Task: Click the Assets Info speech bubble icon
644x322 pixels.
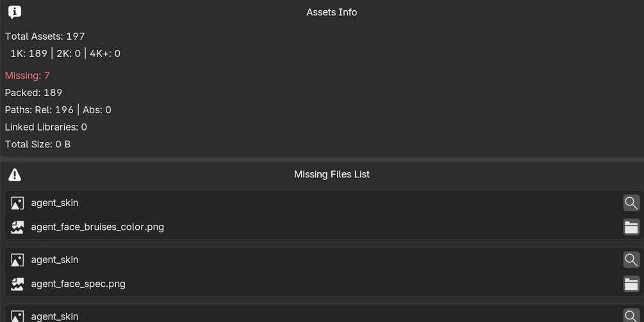Action: (14, 12)
